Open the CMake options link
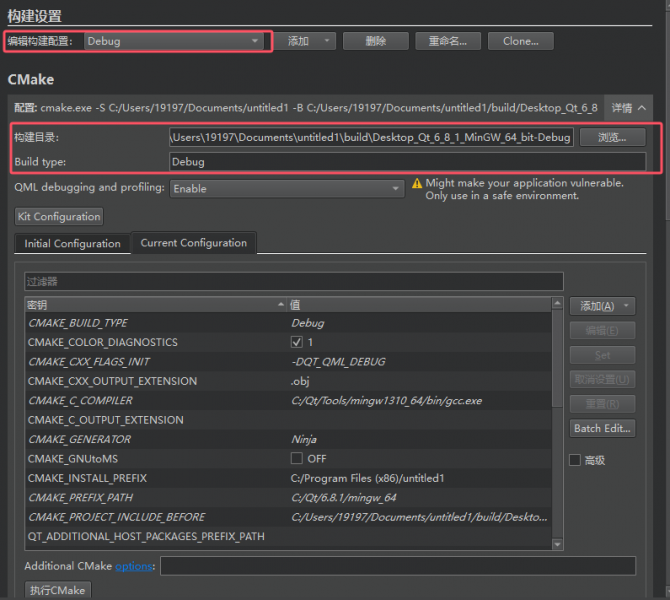The image size is (670, 600). [x=135, y=567]
